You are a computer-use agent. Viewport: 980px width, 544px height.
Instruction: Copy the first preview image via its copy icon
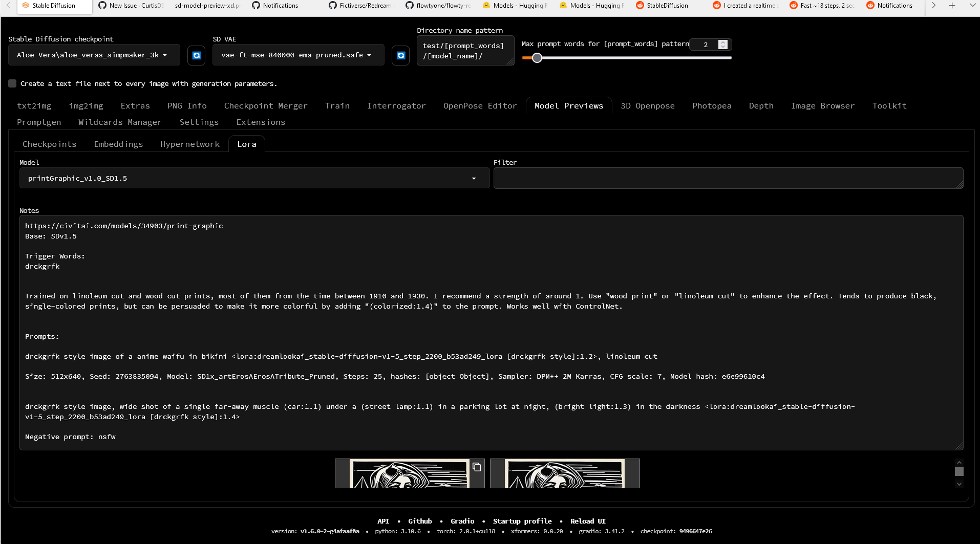476,467
